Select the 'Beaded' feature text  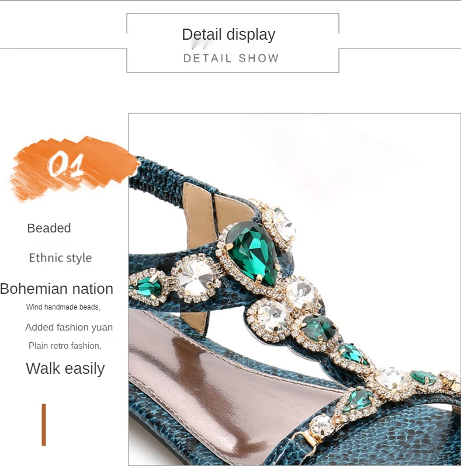pos(49,228)
